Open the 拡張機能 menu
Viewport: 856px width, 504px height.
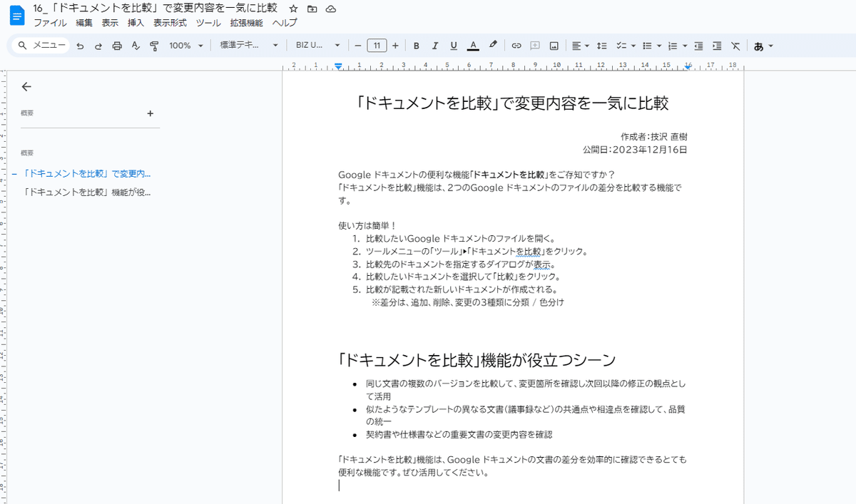click(246, 23)
